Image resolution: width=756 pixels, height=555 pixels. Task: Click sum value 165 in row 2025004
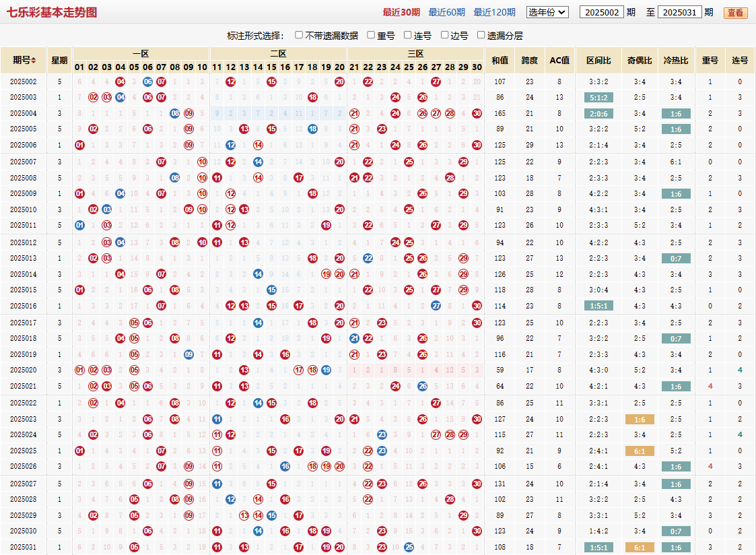pyautogui.click(x=500, y=113)
